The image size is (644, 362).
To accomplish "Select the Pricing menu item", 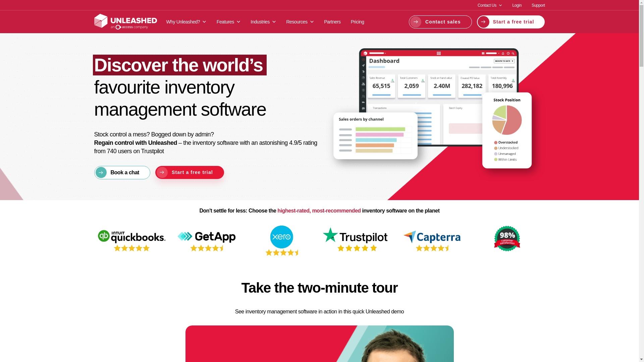I will (357, 22).
